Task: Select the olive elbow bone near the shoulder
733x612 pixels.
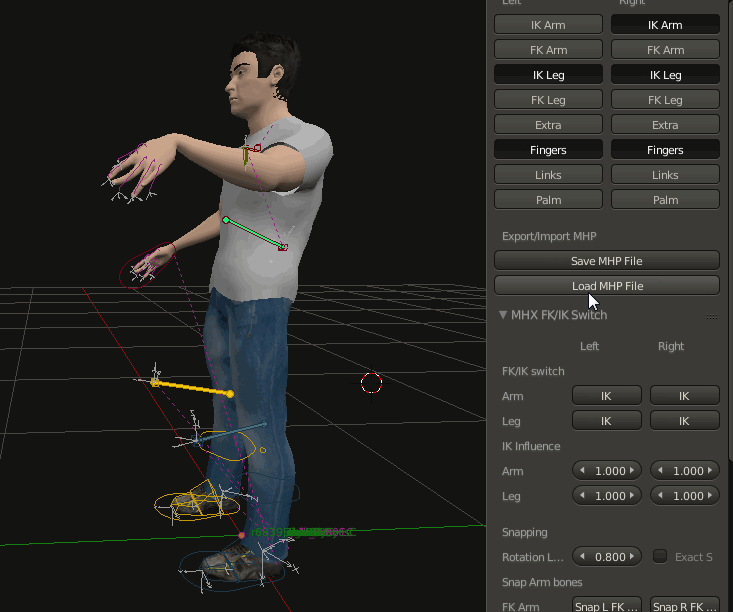Action: click(x=245, y=156)
